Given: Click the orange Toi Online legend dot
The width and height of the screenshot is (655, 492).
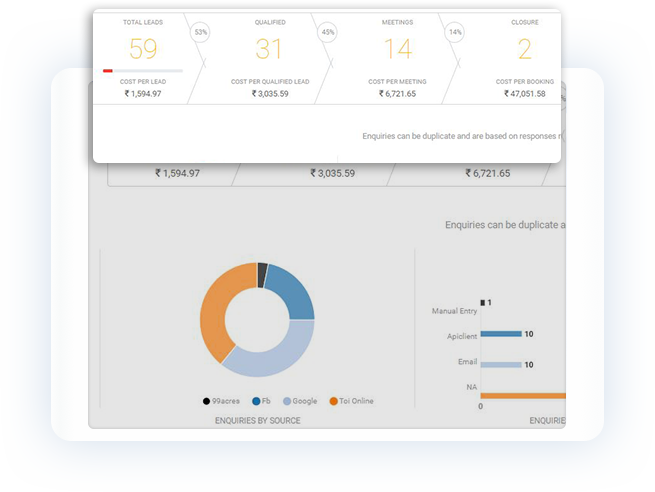Looking at the screenshot, I should pyautogui.click(x=331, y=401).
